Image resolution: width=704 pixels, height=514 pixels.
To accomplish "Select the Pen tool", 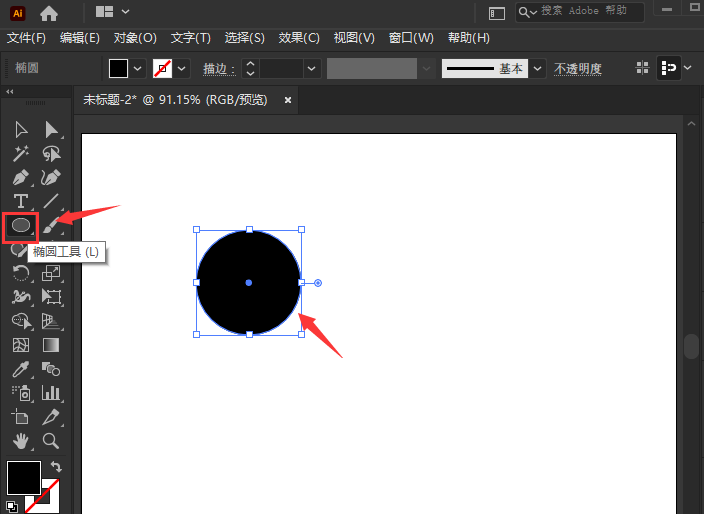I will [21, 177].
